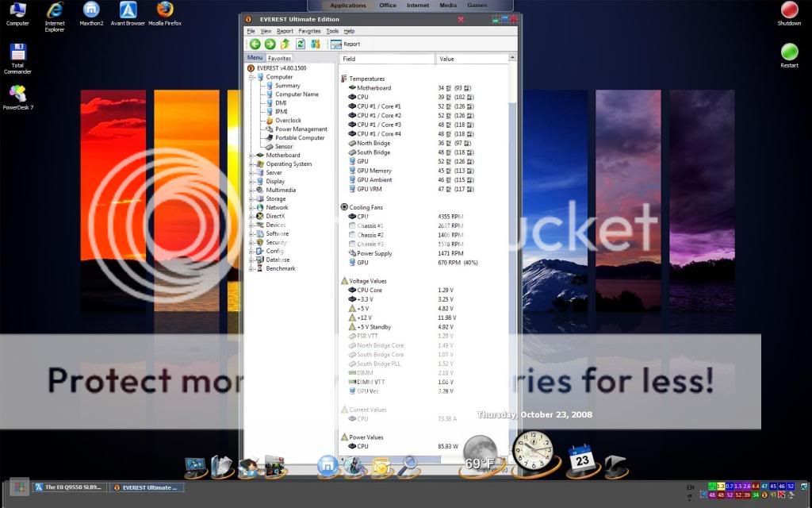Viewport: 812px width, 508px height.
Task: Open the Report menu
Action: pos(285,31)
